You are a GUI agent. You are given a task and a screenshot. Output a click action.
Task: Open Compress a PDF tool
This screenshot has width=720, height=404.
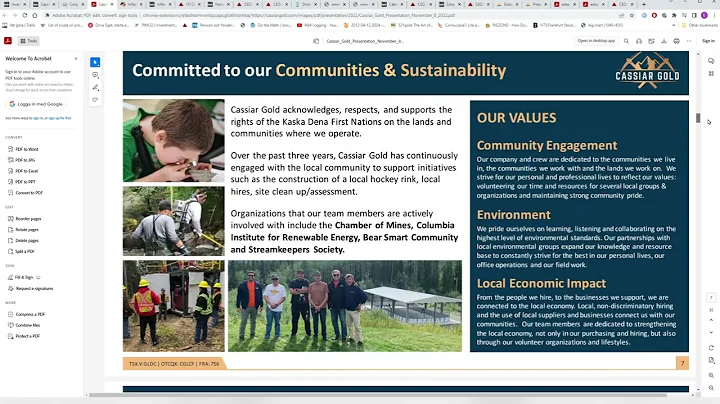click(27, 314)
